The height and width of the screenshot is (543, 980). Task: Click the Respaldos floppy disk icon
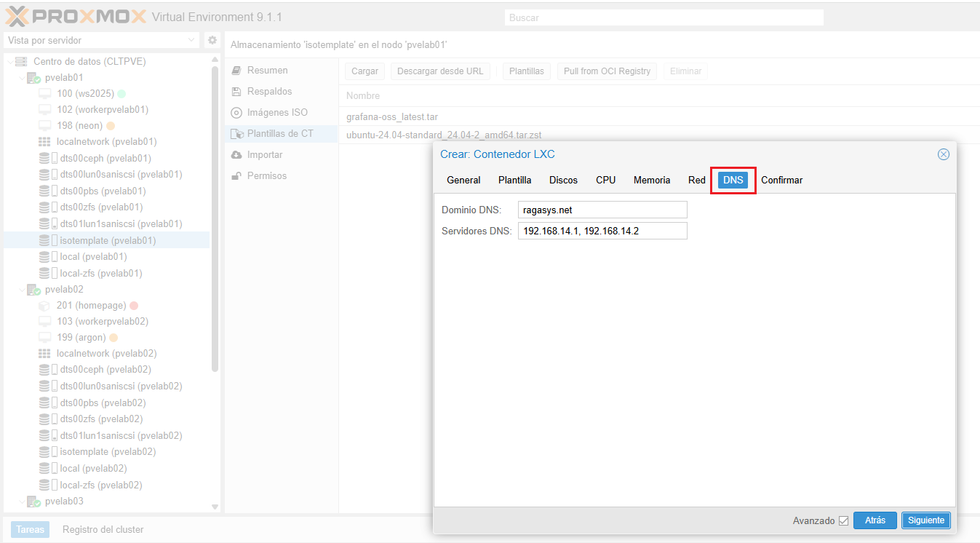(x=236, y=92)
